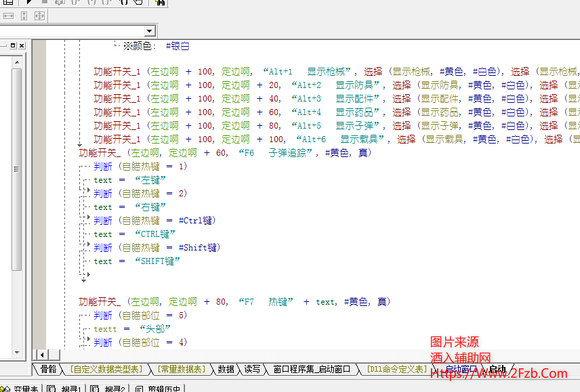Click the hand breakpoint toolbar icon
The width and height of the screenshot is (580, 392).
138,2
